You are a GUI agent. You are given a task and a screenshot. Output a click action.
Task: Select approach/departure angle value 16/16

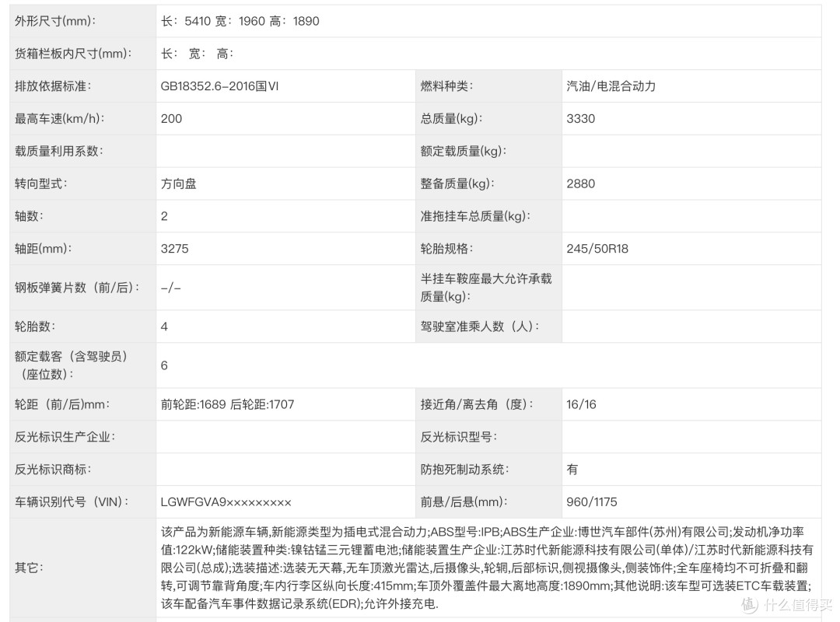coord(581,404)
